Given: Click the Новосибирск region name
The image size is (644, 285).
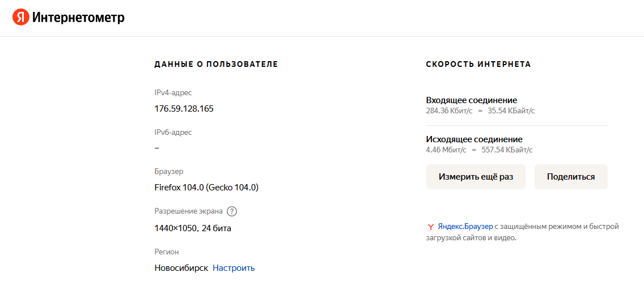Looking at the screenshot, I should [x=181, y=268].
